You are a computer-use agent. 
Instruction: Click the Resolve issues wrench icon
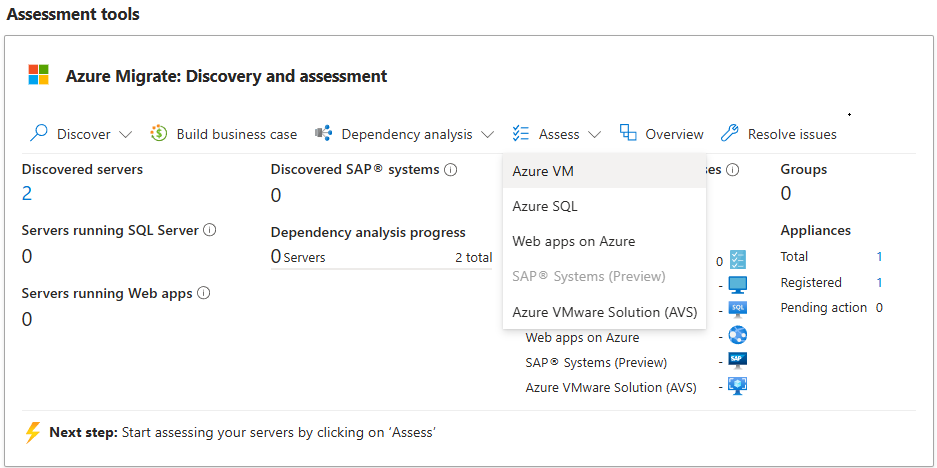pyautogui.click(x=730, y=133)
